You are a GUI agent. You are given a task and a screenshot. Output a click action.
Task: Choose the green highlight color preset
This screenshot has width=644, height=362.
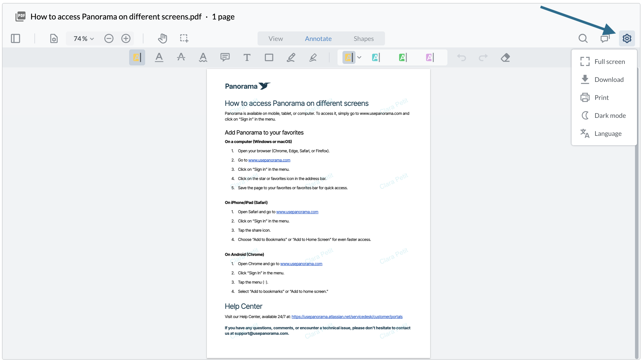(402, 57)
